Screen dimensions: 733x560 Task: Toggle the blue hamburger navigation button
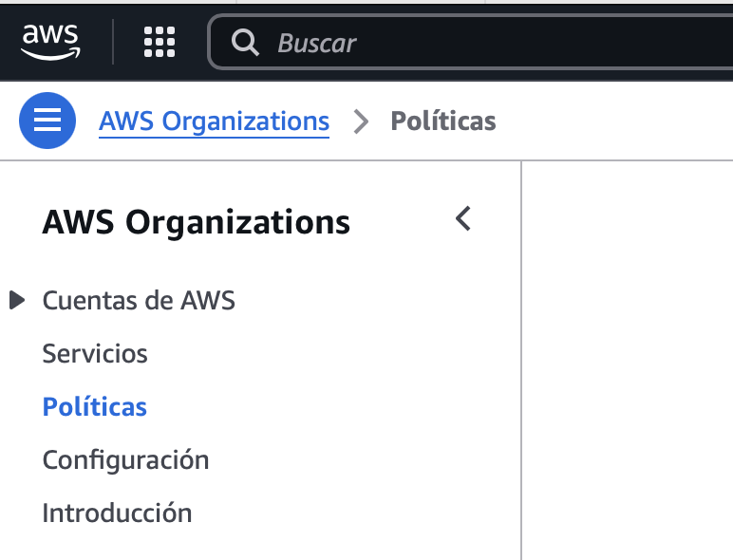pos(47,121)
